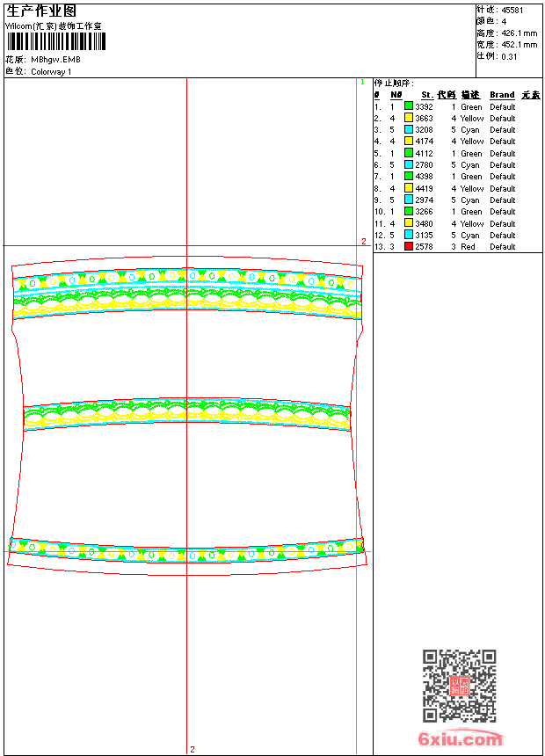Select the red swatch in stop row 13

[409, 246]
